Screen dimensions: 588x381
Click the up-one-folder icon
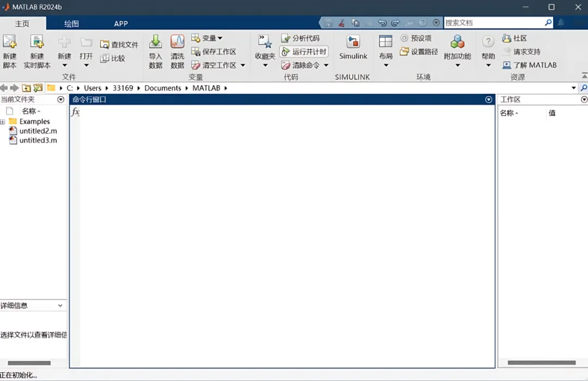point(26,88)
